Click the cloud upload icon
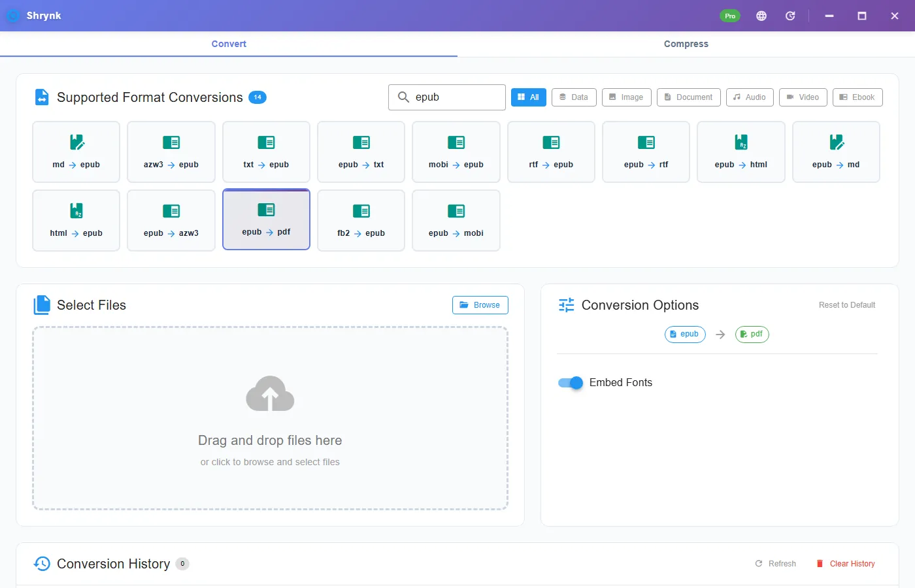This screenshot has height=588, width=915. pyautogui.click(x=270, y=393)
